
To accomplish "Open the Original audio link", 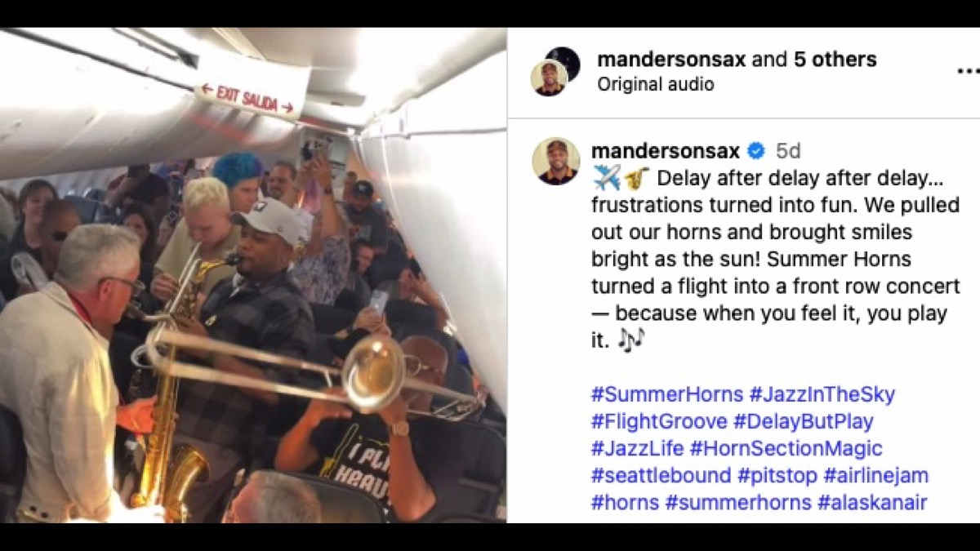I will (655, 84).
